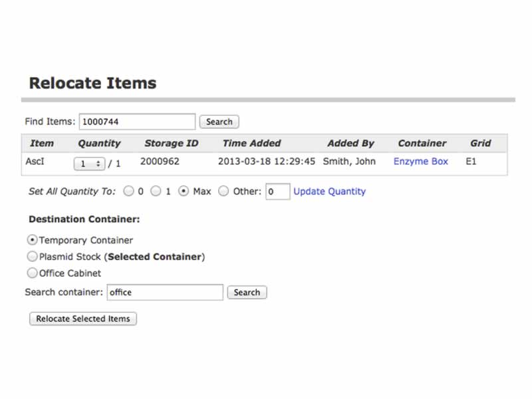Viewport: 532px width, 399px height.
Task: Click the Search container text field
Action: [x=164, y=292]
